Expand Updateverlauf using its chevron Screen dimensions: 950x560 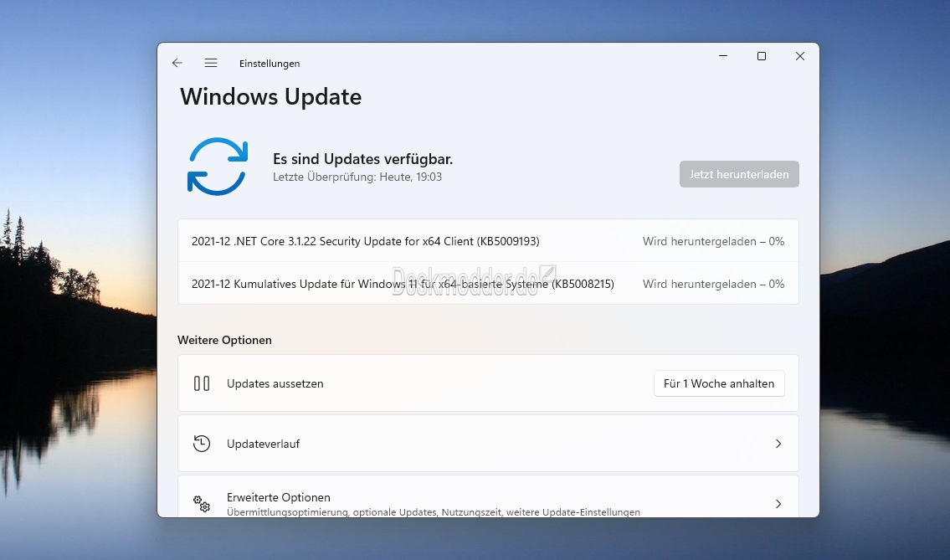click(778, 444)
